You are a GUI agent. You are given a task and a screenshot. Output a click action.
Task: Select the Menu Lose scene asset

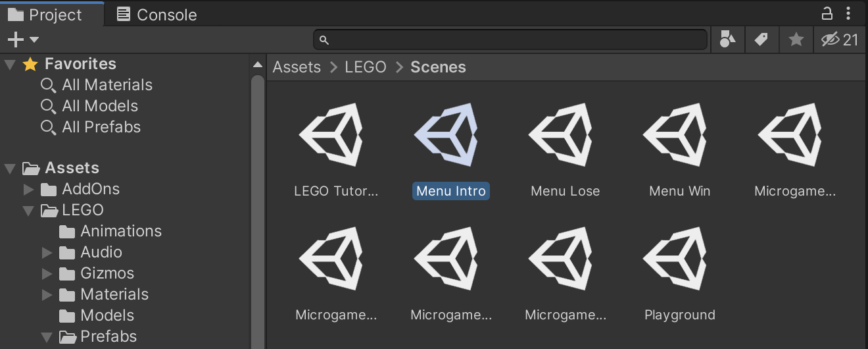pyautogui.click(x=565, y=150)
